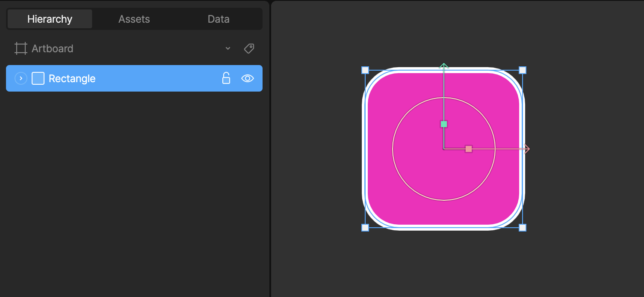Click the red gizmo square handle

point(469,149)
